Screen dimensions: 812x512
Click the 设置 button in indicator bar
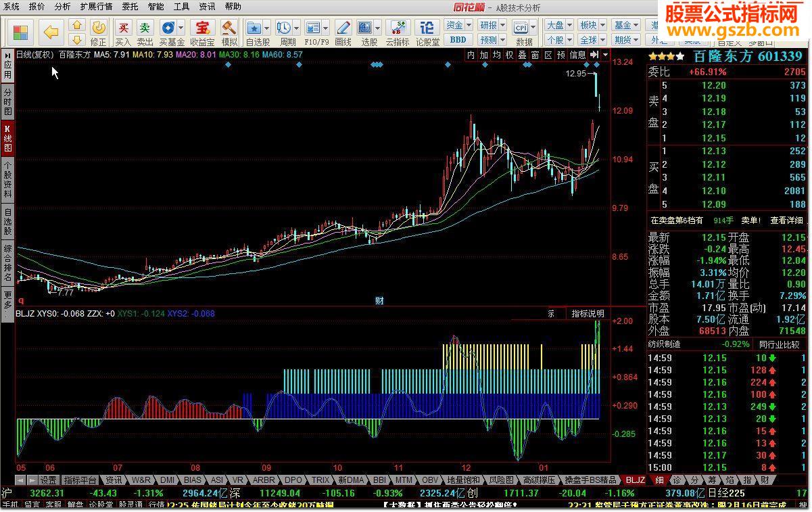(48, 480)
